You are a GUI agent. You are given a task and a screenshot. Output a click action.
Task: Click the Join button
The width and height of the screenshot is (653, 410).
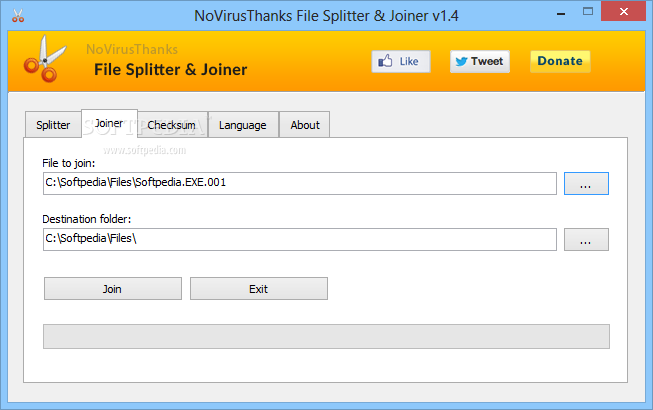pos(113,288)
